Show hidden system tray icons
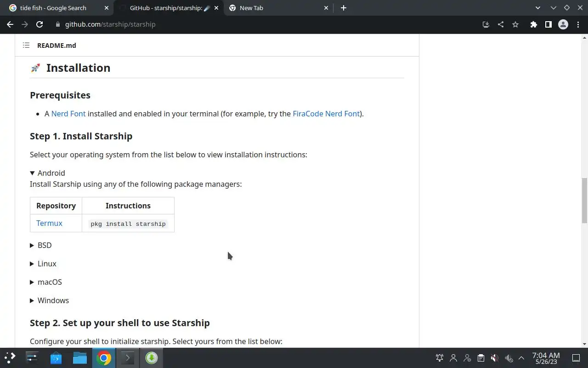 point(521,358)
